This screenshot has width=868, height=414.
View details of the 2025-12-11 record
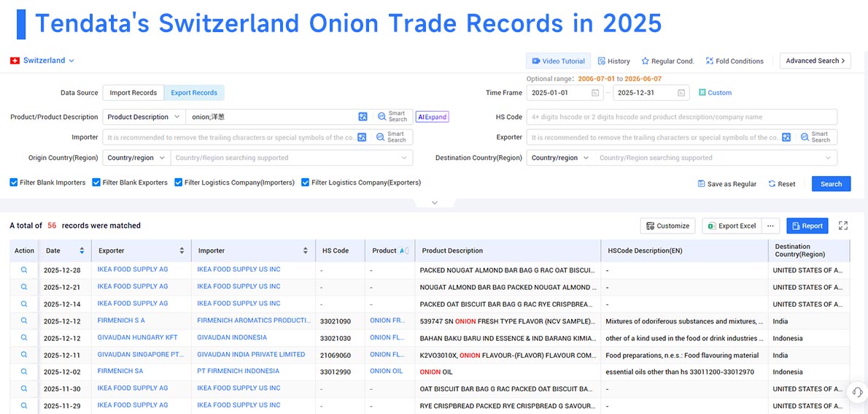click(x=24, y=355)
